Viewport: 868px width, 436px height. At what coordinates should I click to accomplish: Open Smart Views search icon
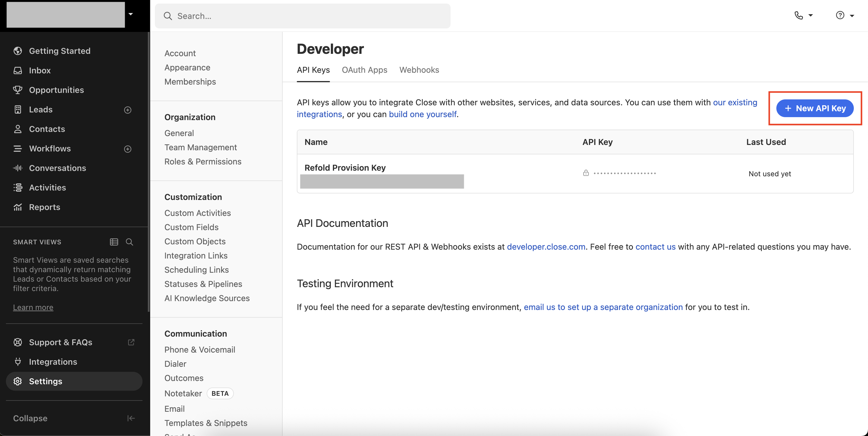coord(129,242)
